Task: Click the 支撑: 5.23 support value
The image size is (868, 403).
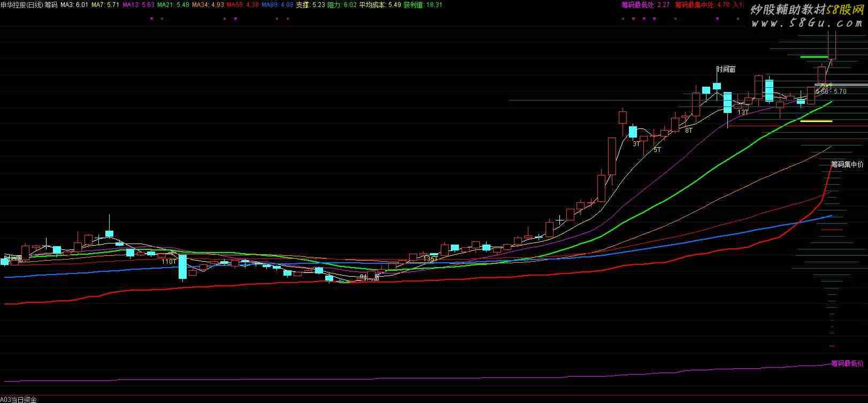Action: 310,5
